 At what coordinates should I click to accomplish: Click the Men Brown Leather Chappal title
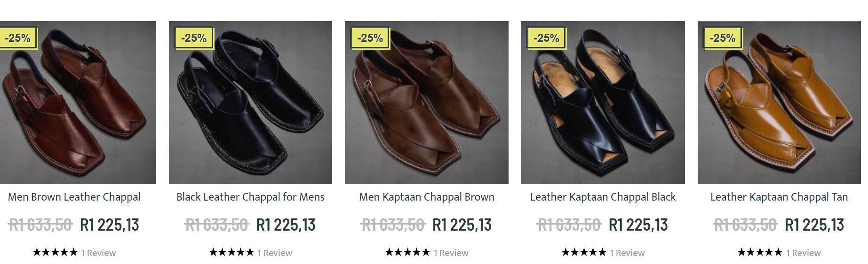[x=74, y=197]
